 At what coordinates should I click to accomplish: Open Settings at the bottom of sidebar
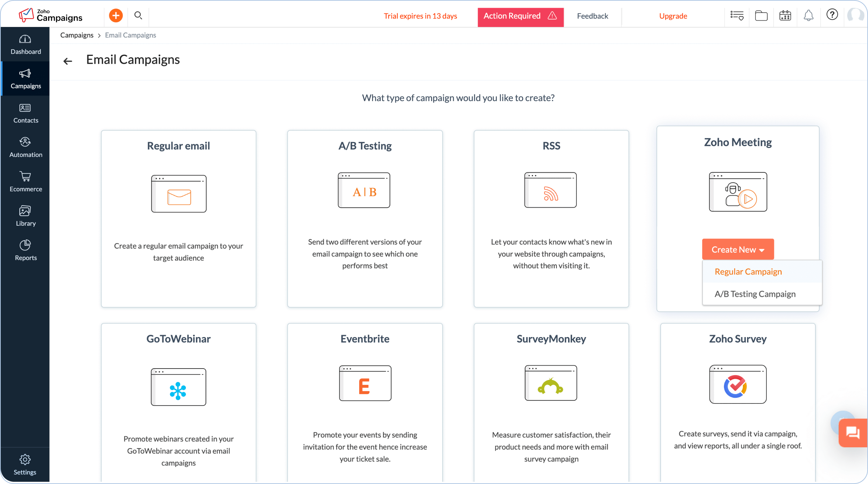point(25,464)
